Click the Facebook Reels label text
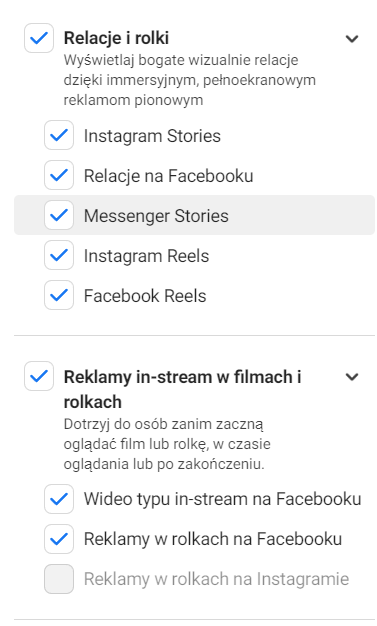This screenshot has width=377, height=626. [145, 296]
